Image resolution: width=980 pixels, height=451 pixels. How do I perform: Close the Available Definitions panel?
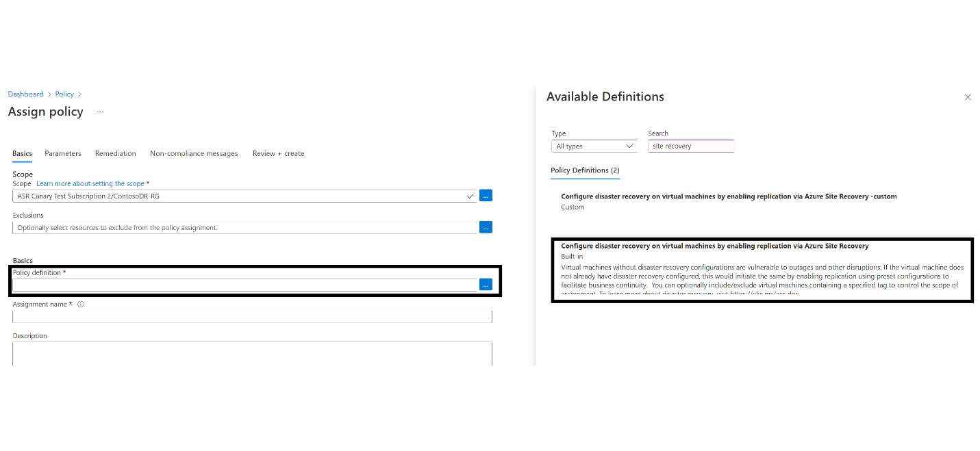968,97
